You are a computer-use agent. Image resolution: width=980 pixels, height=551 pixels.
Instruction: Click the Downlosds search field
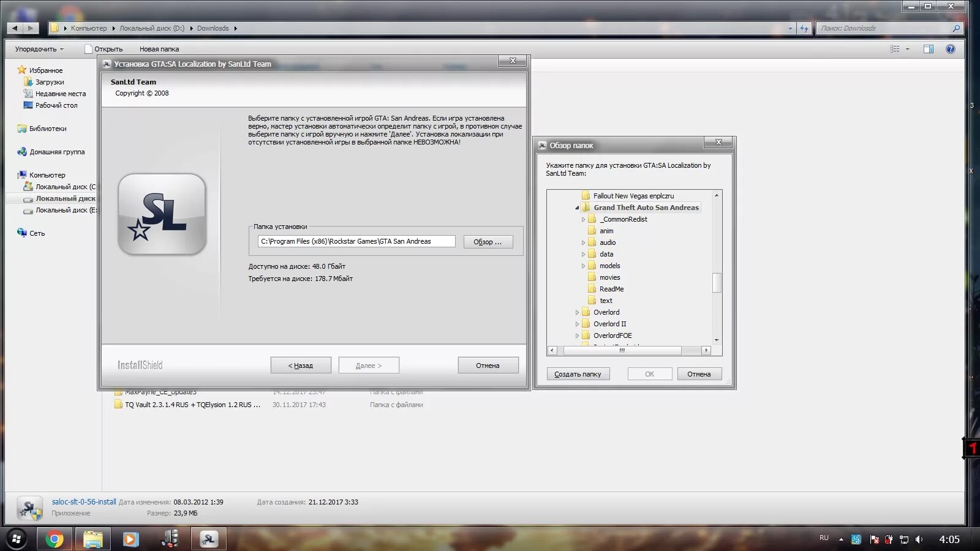click(889, 28)
